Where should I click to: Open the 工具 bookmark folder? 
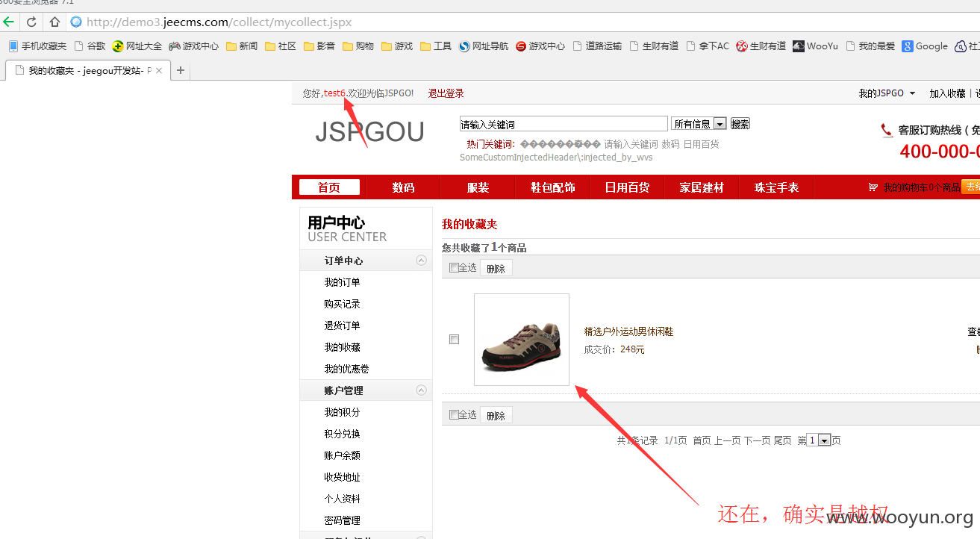(x=435, y=46)
